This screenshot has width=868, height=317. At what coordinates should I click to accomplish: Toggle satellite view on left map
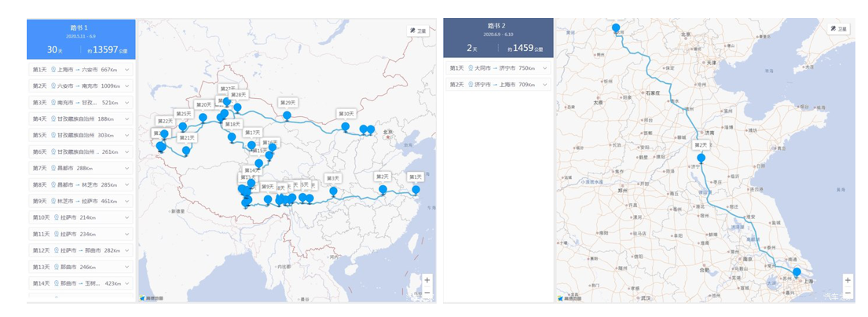(x=418, y=31)
